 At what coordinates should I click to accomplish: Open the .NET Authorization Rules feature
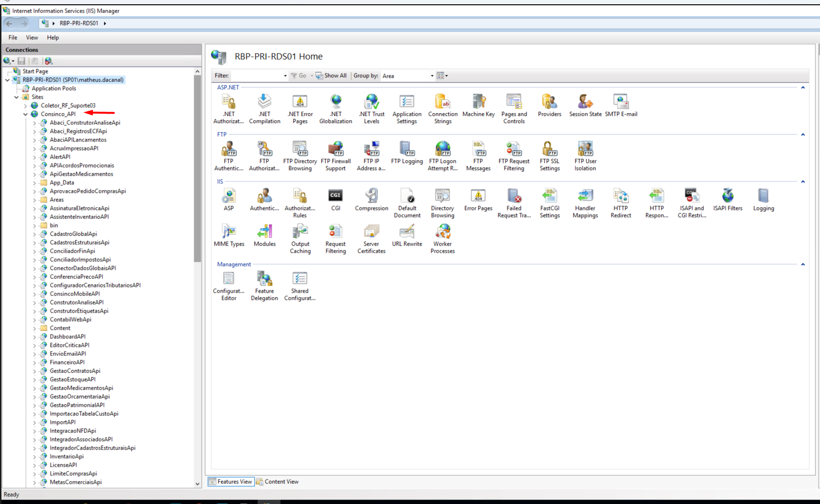click(x=229, y=109)
